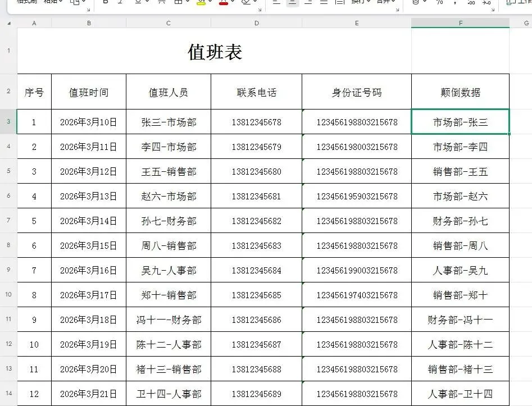Image resolution: width=532 pixels, height=406 pixels.
Task: Select column C header
Action: (169, 23)
